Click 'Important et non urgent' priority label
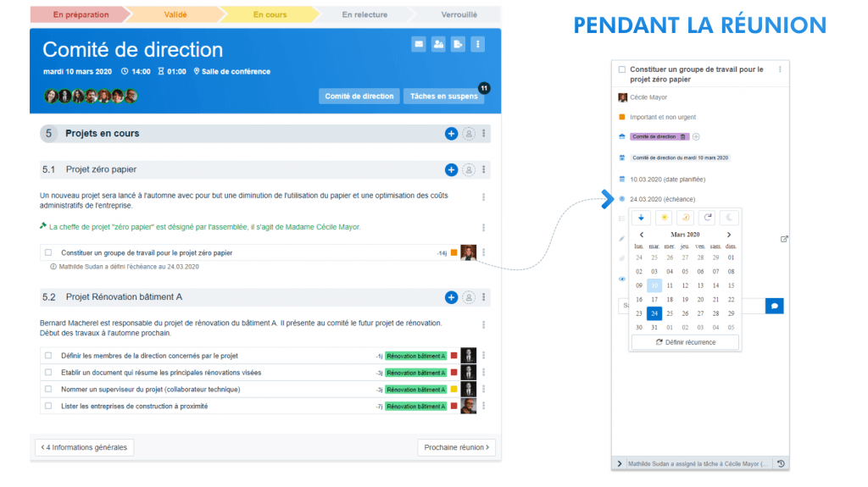 point(663,118)
